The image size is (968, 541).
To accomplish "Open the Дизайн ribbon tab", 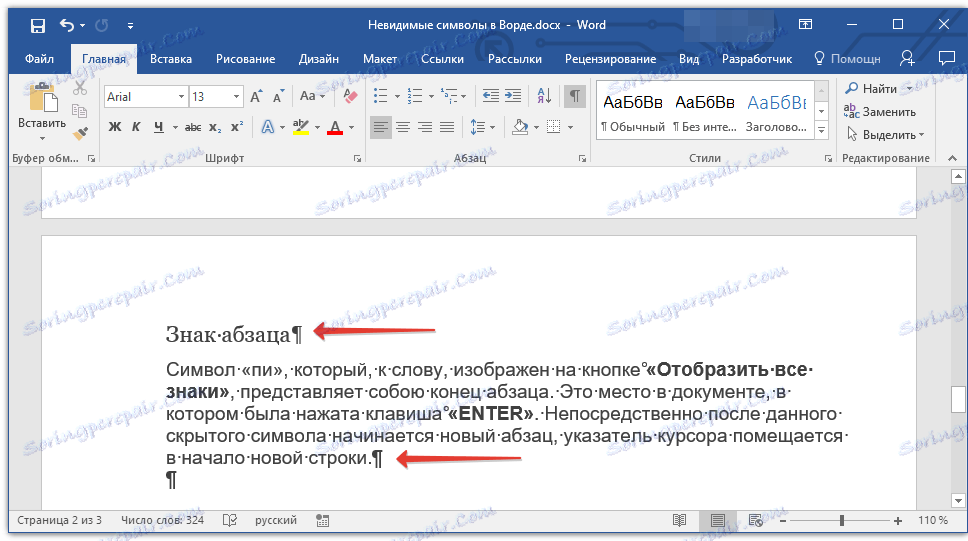I will click(319, 59).
